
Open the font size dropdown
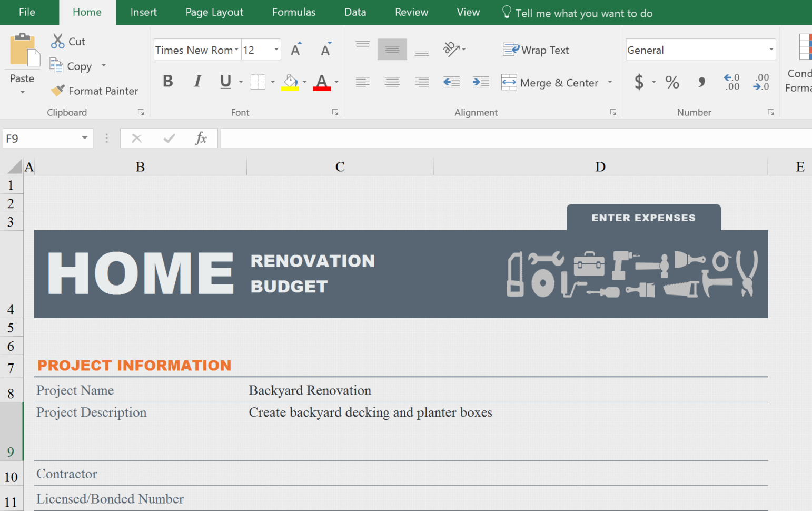click(x=275, y=50)
